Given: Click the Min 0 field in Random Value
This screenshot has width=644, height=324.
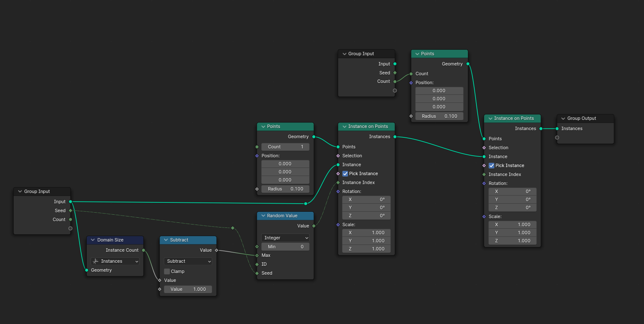Looking at the screenshot, I should pyautogui.click(x=285, y=247).
